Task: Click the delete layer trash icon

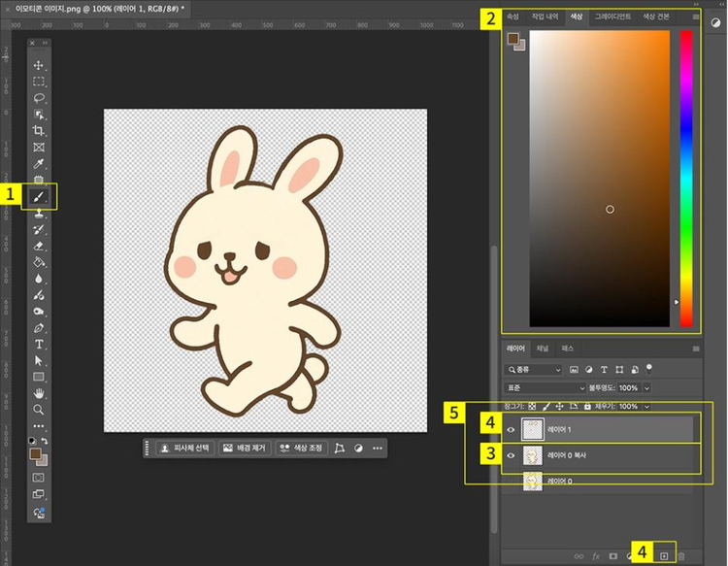Action: (681, 554)
